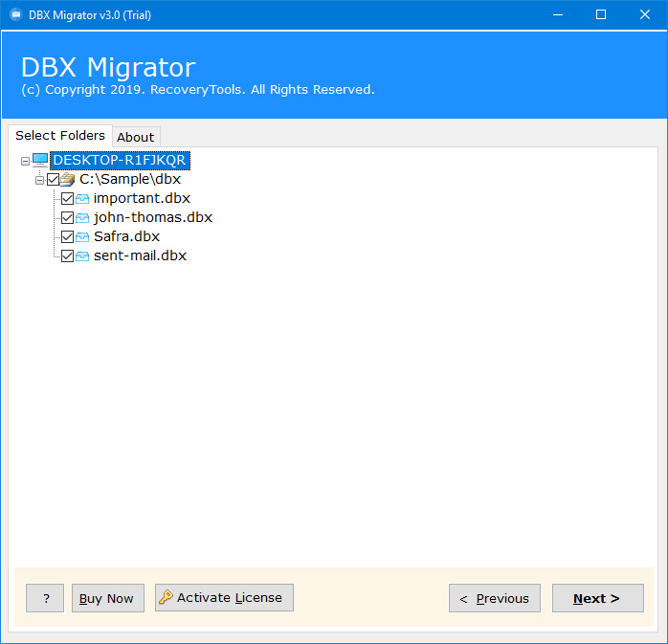The height and width of the screenshot is (644, 668).
Task: Maximize the DBX Migrator window
Action: (601, 15)
